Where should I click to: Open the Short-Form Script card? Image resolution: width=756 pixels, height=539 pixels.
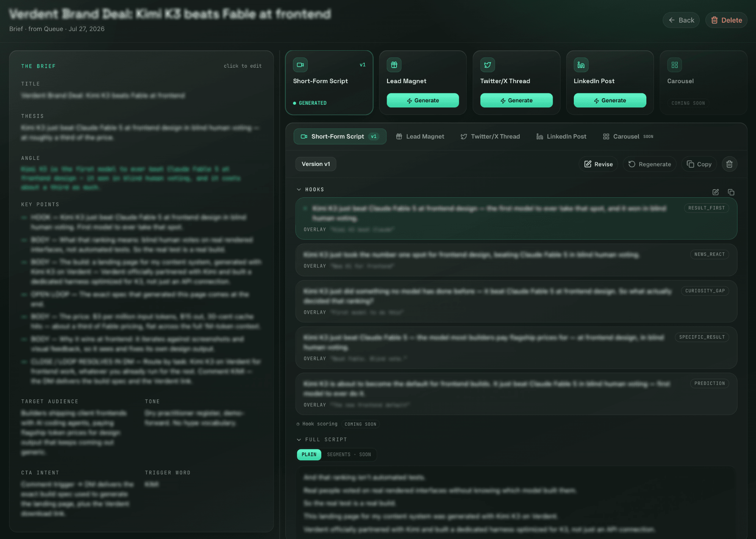pos(329,82)
